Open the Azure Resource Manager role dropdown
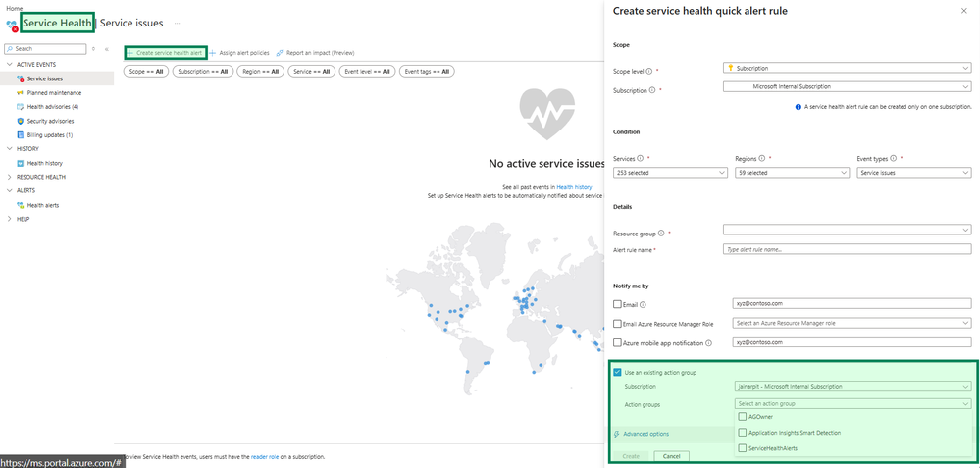Screen dimensions: 980x468 pos(851,323)
